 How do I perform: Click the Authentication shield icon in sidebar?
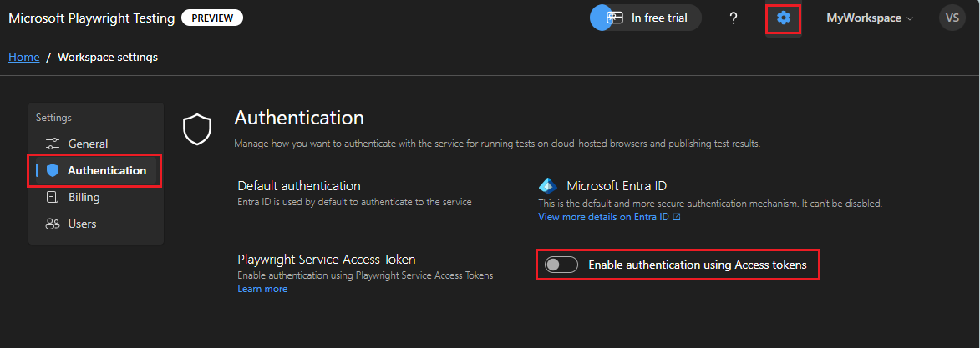click(x=53, y=170)
